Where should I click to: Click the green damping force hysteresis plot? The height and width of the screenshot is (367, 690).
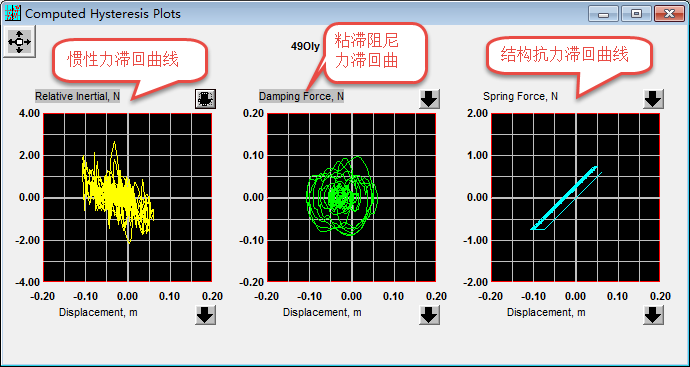pyautogui.click(x=352, y=197)
